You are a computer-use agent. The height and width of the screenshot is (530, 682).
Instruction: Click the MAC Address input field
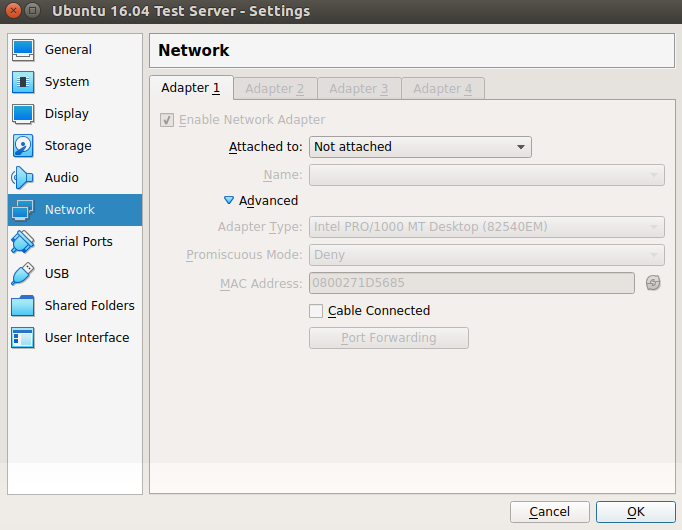472,283
